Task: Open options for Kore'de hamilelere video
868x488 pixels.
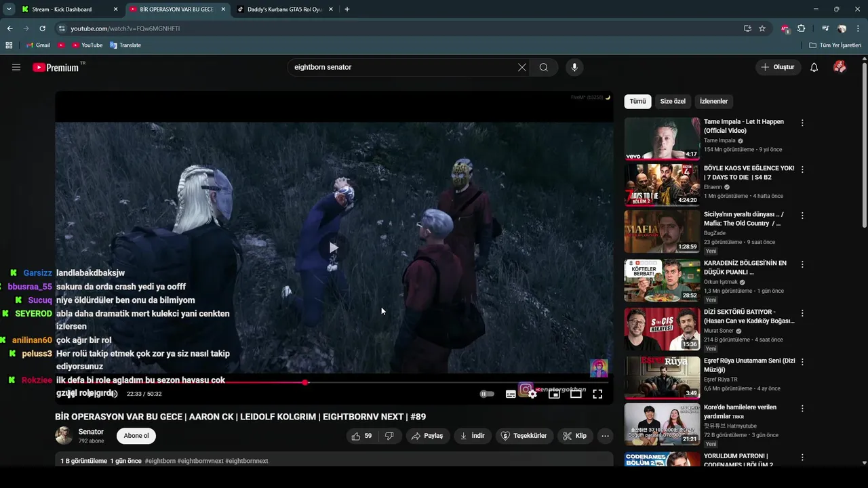Action: 802,409
